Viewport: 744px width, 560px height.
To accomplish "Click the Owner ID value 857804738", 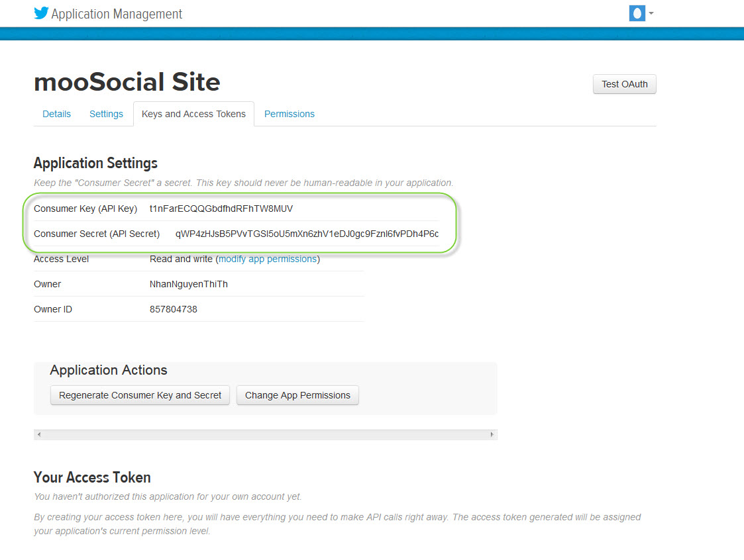I will coord(174,309).
